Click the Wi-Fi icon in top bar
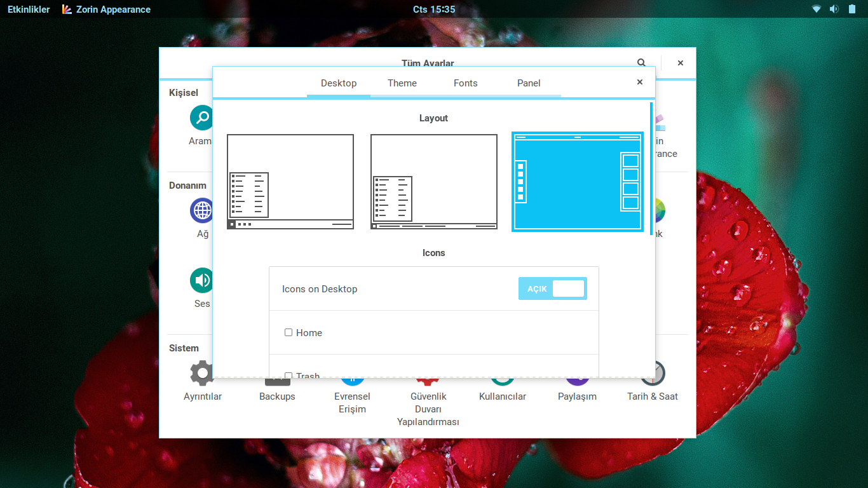The image size is (868, 488). point(817,10)
